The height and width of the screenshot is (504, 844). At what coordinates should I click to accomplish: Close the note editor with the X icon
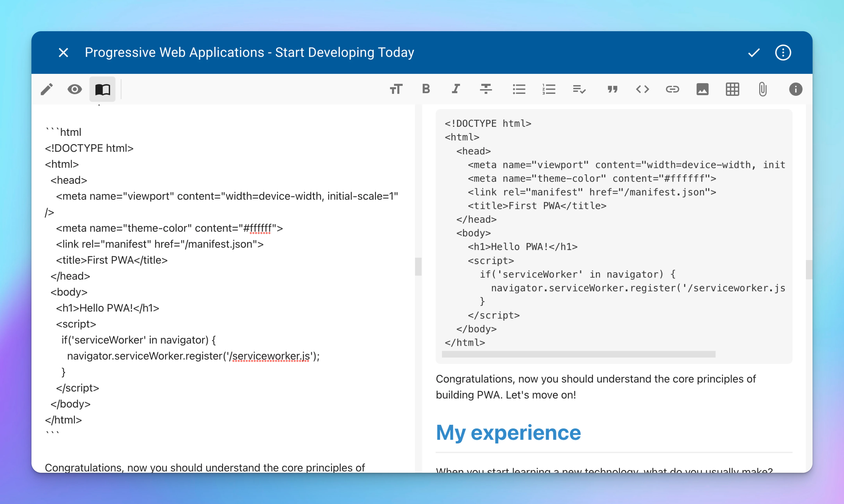(63, 53)
